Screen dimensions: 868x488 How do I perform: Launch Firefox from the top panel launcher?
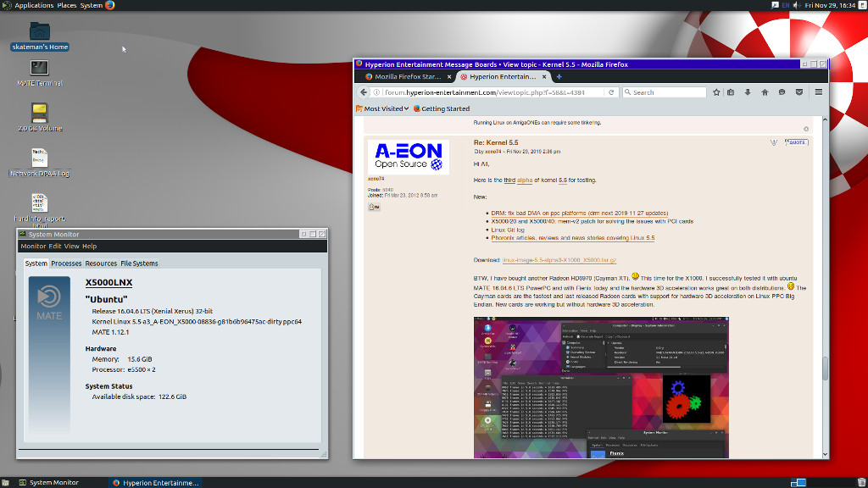pos(109,5)
